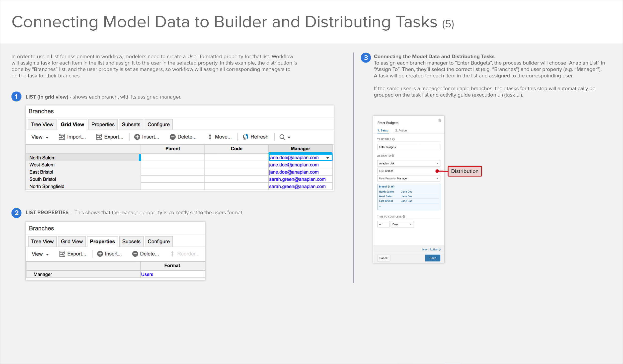The height and width of the screenshot is (364, 623).
Task: Click the Move arrows icon in toolbar
Action: 210,137
